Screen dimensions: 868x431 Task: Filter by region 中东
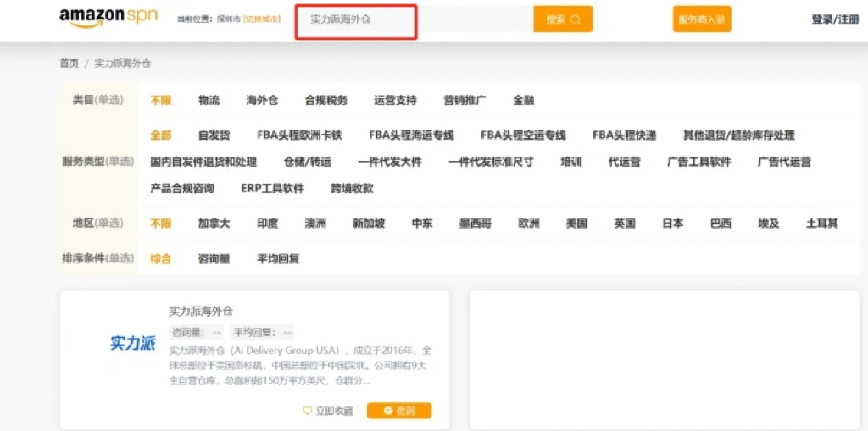tap(422, 224)
